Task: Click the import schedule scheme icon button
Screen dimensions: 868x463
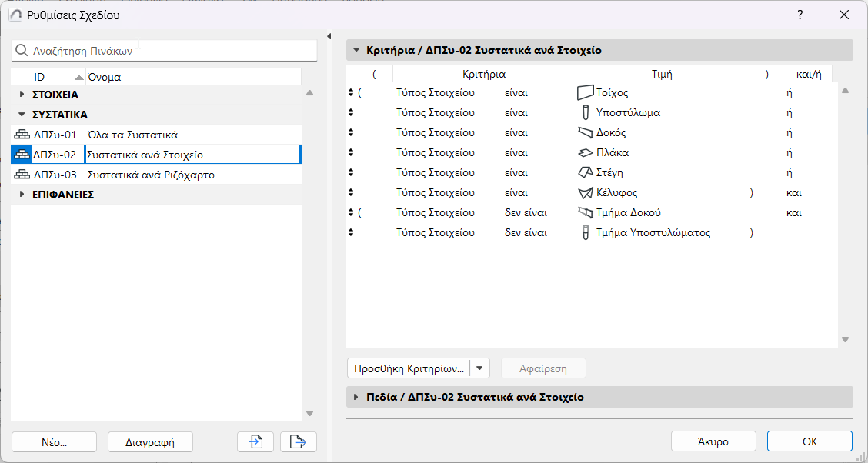Action: [256, 441]
